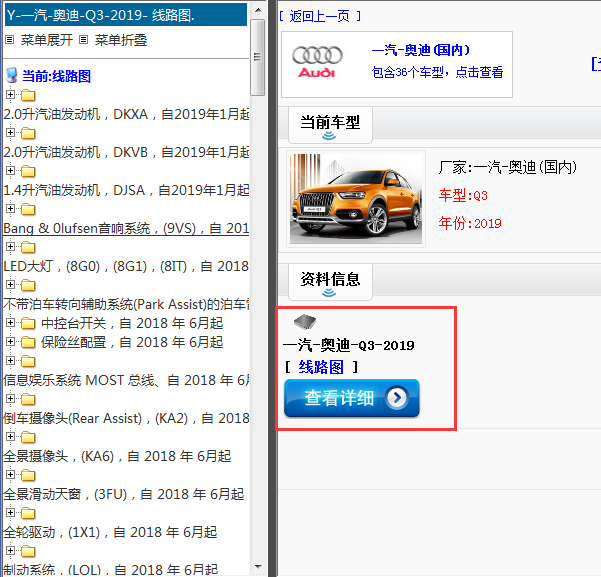Screen dimensions: 601x577
Task: Click folder icon above 全轮驱动 entry
Action: tap(28, 513)
